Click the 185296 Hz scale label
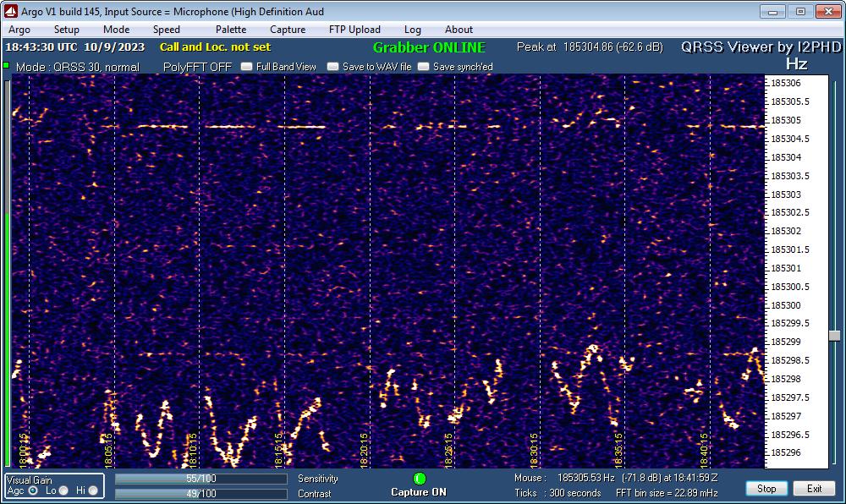The height and width of the screenshot is (504, 846). tap(786, 452)
